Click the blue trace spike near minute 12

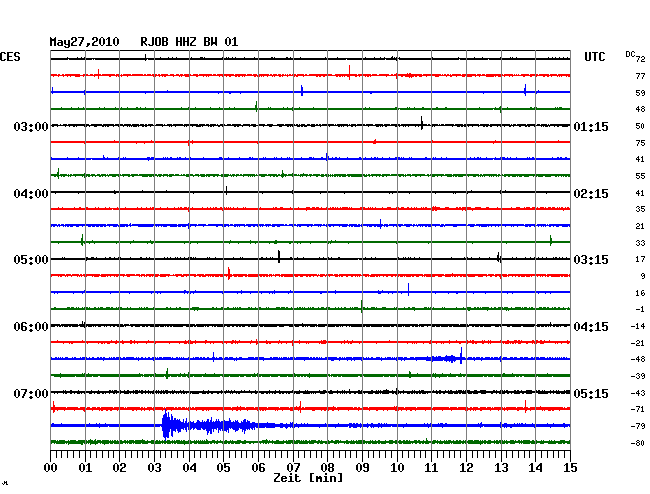(461, 356)
